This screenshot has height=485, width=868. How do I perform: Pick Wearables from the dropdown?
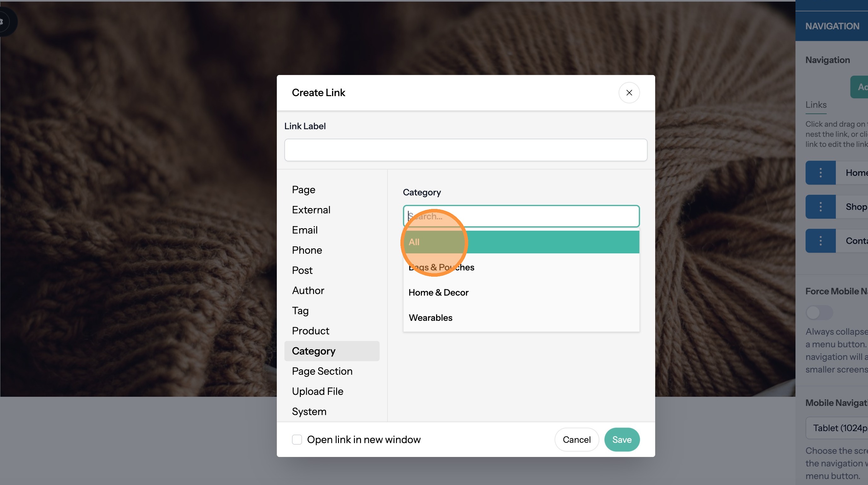click(x=431, y=318)
